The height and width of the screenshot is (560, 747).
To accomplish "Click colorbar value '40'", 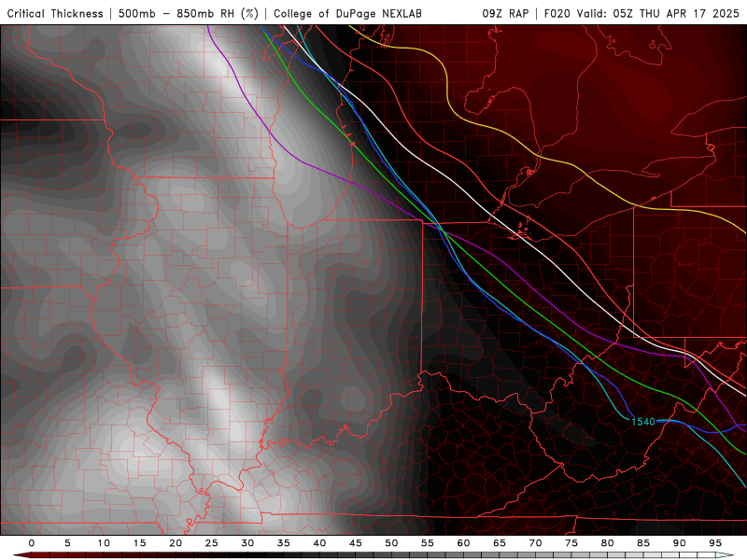I will [319, 543].
